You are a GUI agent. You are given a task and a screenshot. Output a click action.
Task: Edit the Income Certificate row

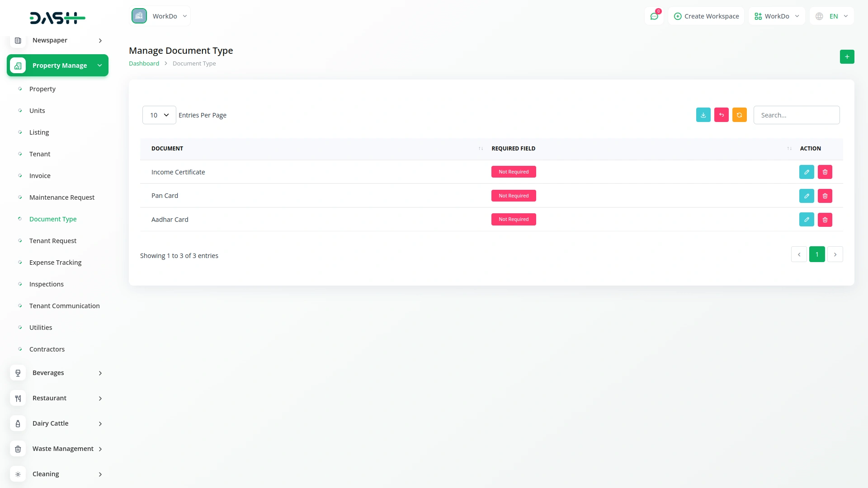(806, 172)
